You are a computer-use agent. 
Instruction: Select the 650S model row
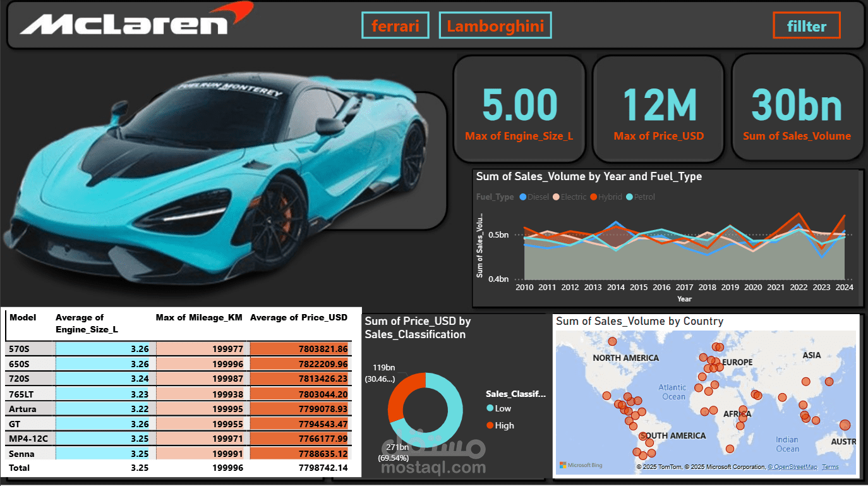[178, 364]
